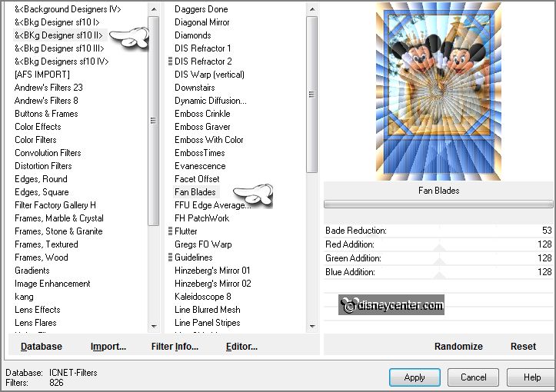
Task: Select Distortion Filters category
Action: (43, 166)
